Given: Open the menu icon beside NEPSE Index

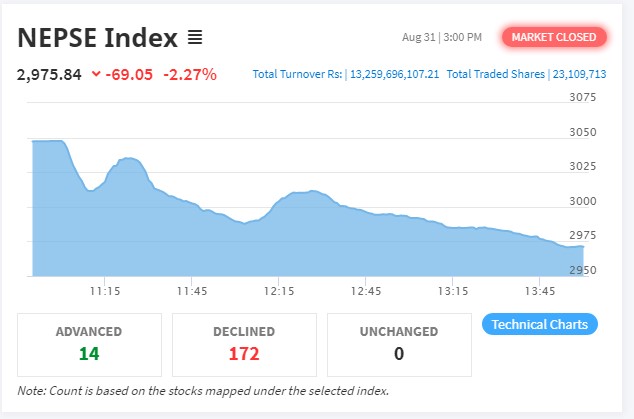Looking at the screenshot, I should 195,38.
